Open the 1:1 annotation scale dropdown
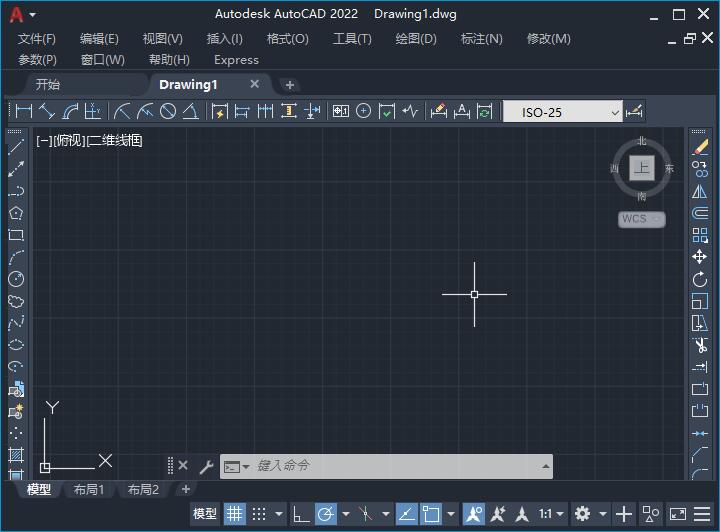Image resolution: width=720 pixels, height=532 pixels. pyautogui.click(x=551, y=514)
